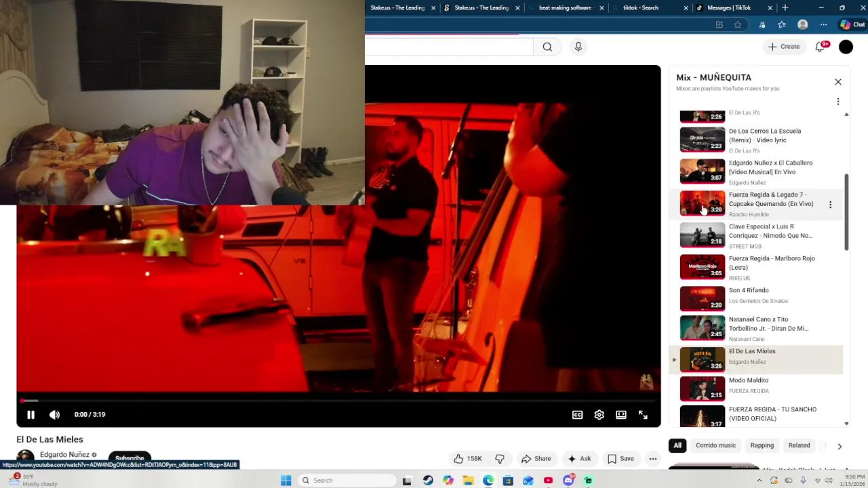Select the Rapping filter chip
The height and width of the screenshot is (488, 868).
[762, 445]
